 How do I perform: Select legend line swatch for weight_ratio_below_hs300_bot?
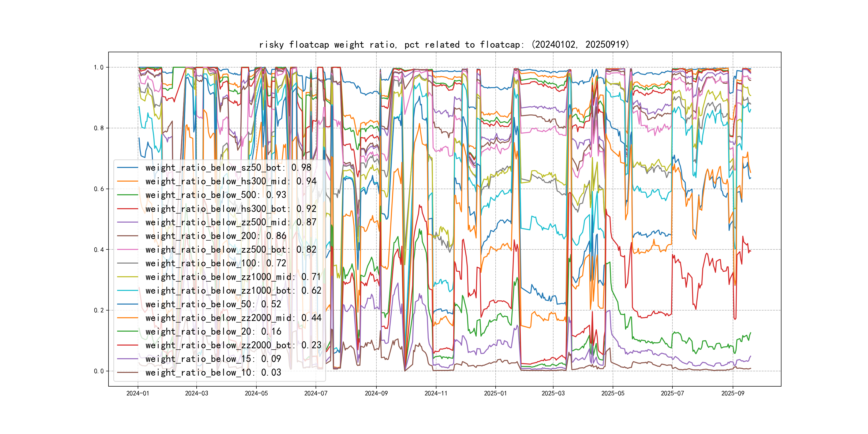pyautogui.click(x=128, y=209)
